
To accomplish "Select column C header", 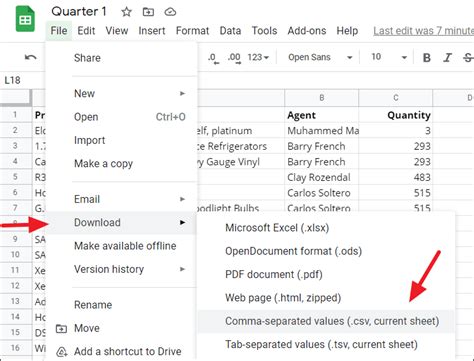I will (396, 98).
